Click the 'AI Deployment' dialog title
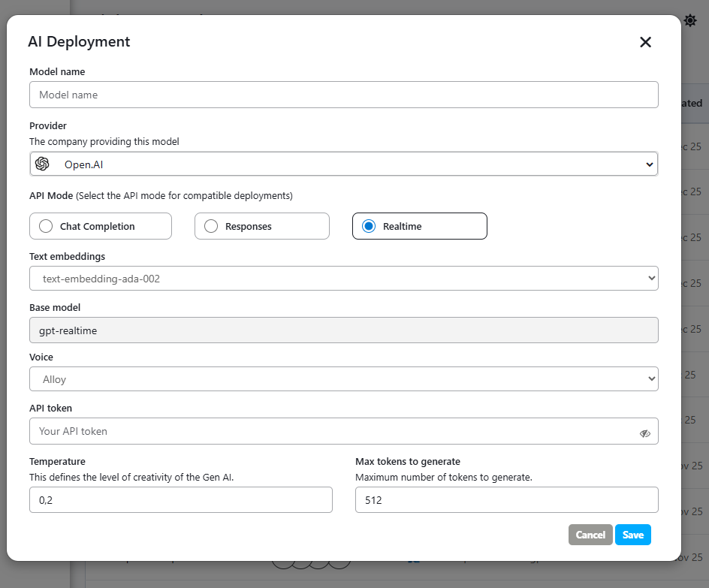 click(x=79, y=41)
